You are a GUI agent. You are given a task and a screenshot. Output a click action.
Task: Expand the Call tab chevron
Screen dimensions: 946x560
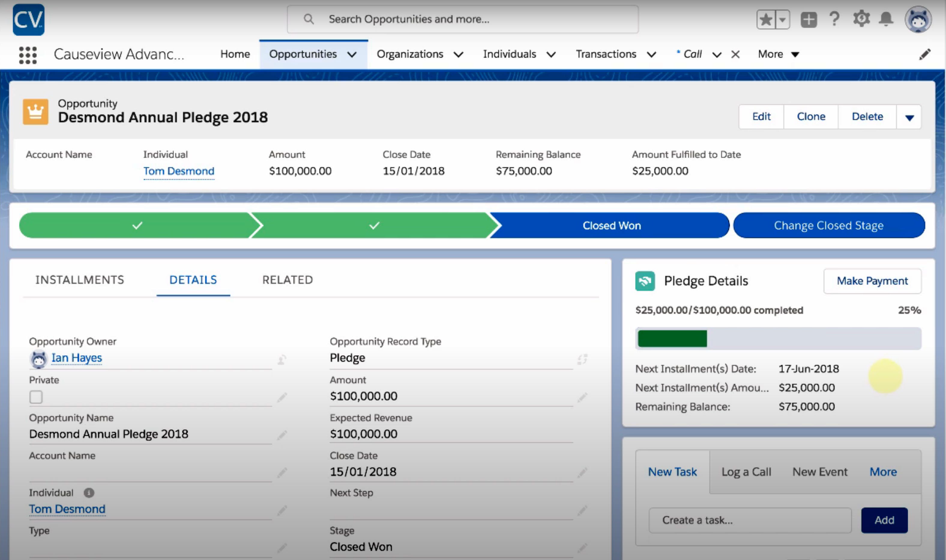[x=717, y=55]
